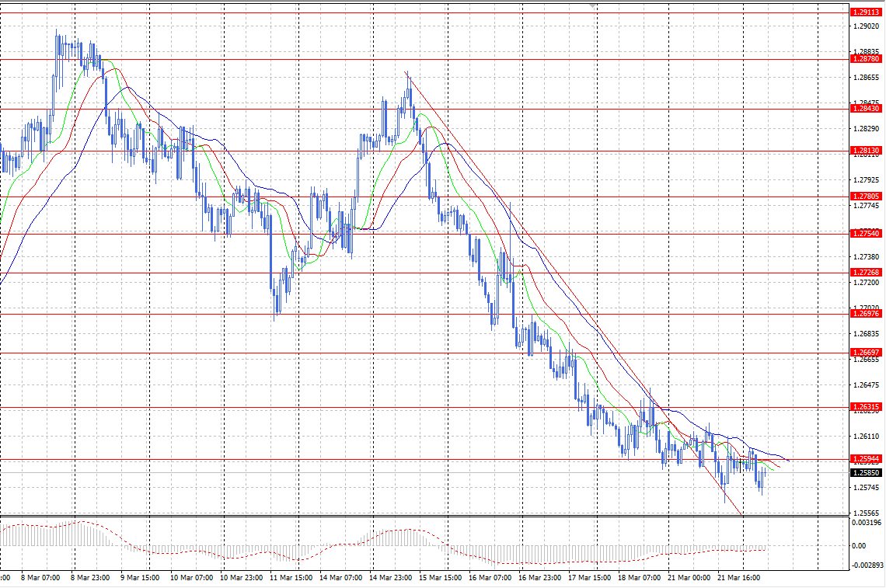Click the 1.29020 price axis value
Viewport: 886px width, 588px height.
pos(867,26)
